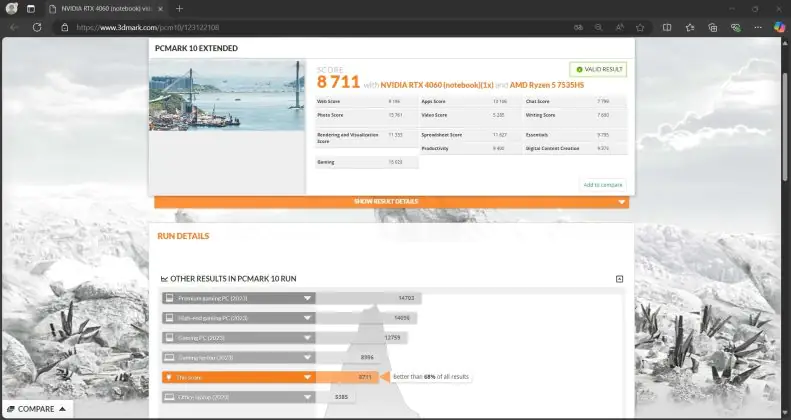Select the NVIDIA RTX 4060 (notebook) tab

click(106, 9)
